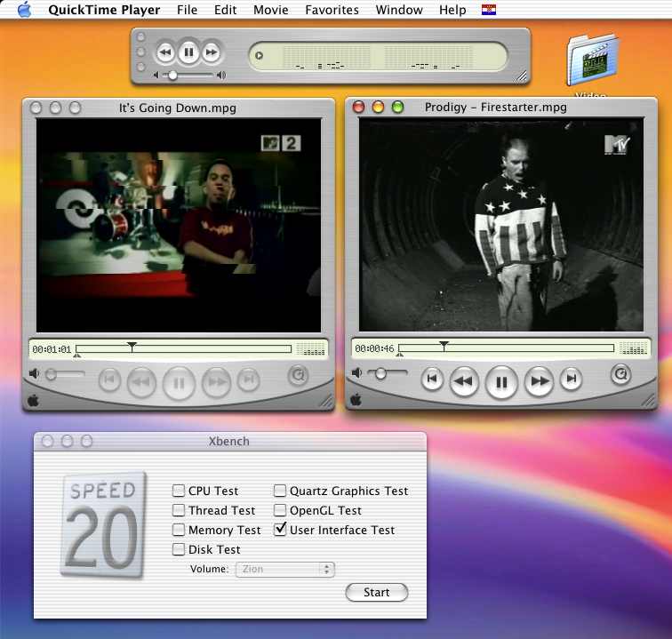Go to end in It's Going Down window

249,379
